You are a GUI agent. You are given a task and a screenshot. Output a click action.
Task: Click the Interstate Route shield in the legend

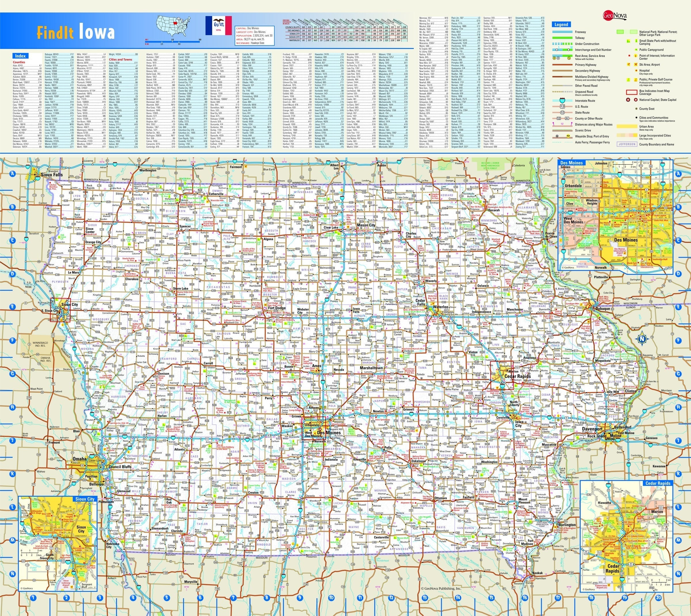click(x=563, y=100)
